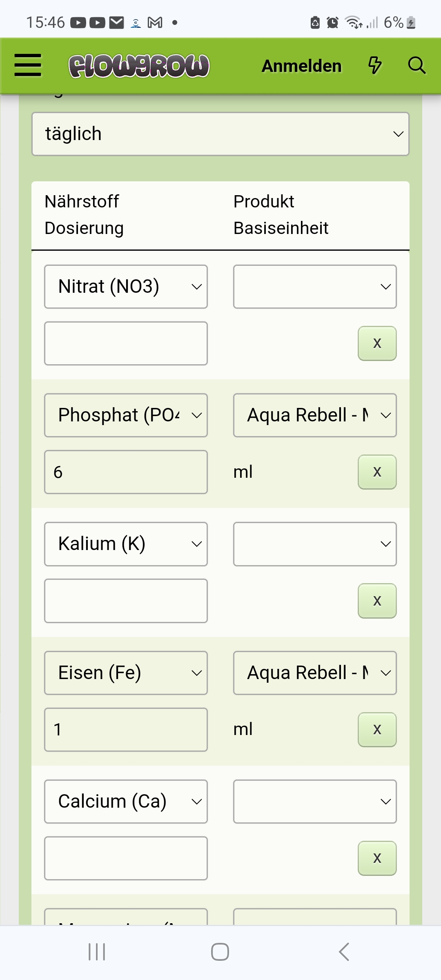Open the search magnifier icon
This screenshot has width=441, height=980.
point(416,65)
